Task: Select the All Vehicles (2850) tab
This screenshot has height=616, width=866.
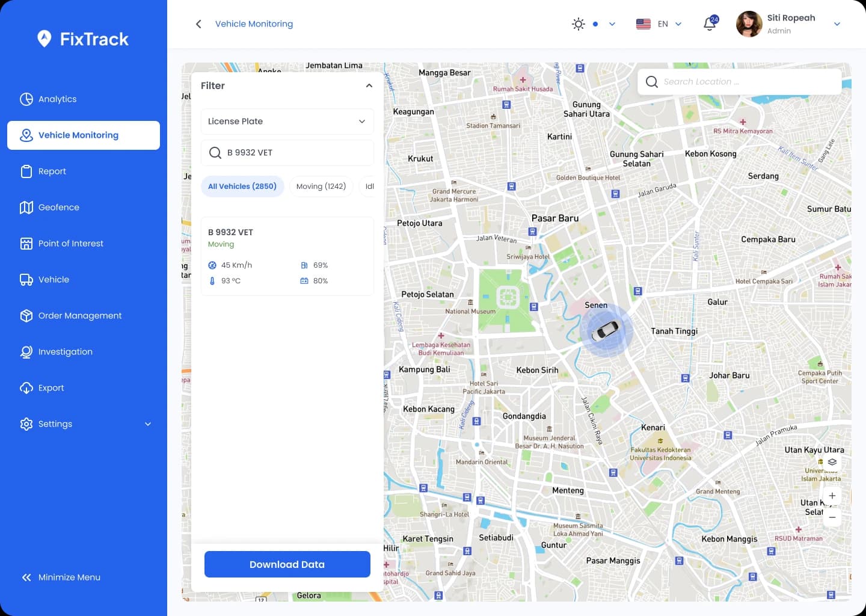Action: pyautogui.click(x=242, y=186)
